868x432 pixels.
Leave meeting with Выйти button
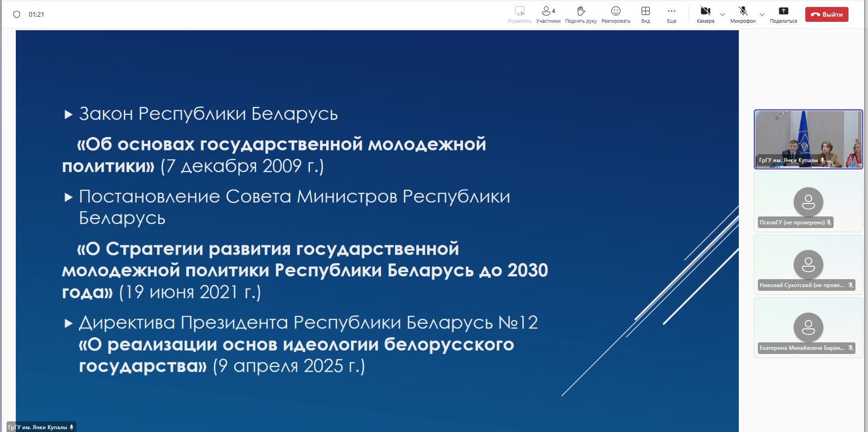pyautogui.click(x=827, y=14)
